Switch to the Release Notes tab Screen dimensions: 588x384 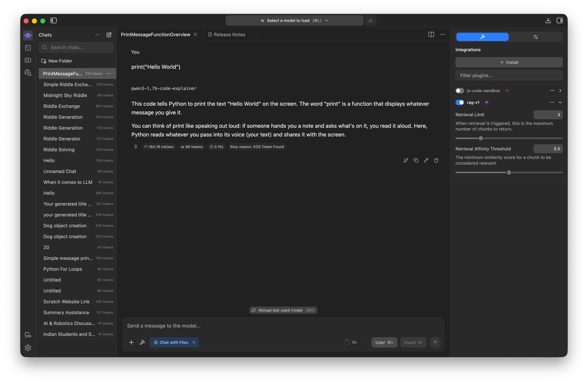[227, 35]
